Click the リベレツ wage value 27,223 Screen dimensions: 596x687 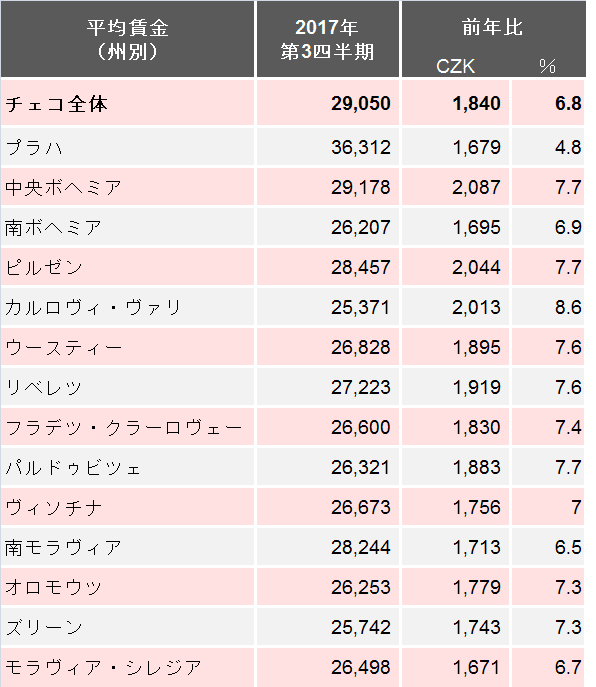(x=361, y=387)
